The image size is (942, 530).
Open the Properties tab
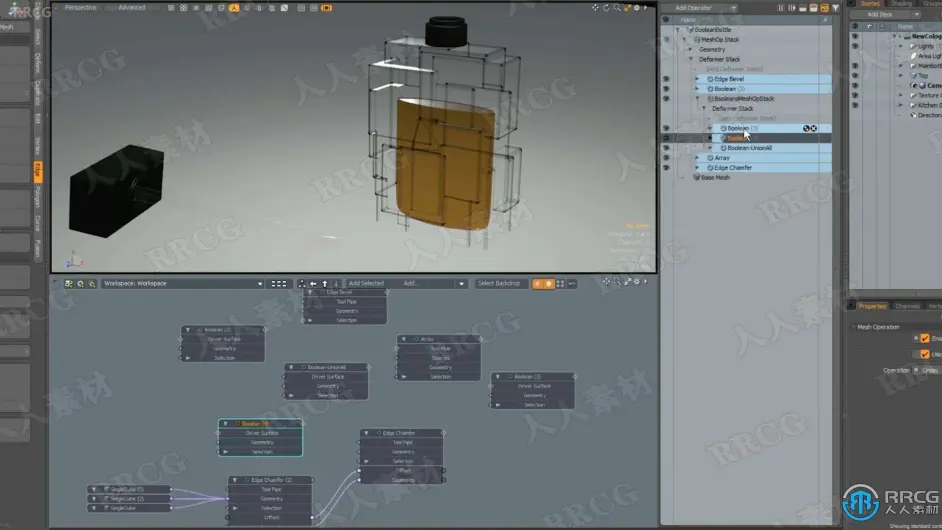click(872, 306)
